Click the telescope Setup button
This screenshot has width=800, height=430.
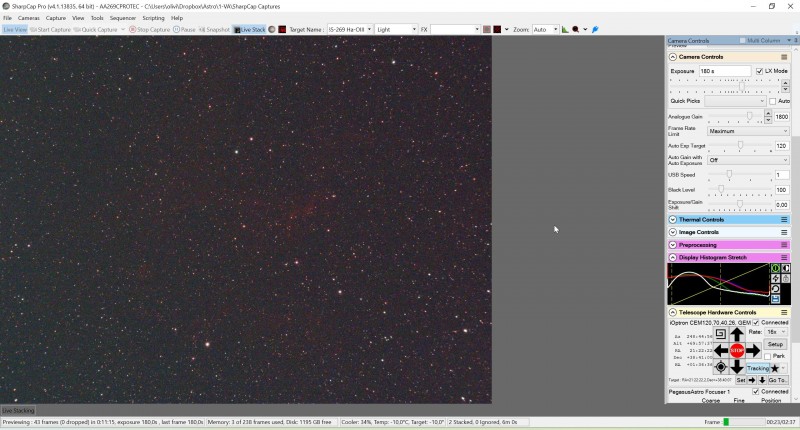(x=775, y=344)
